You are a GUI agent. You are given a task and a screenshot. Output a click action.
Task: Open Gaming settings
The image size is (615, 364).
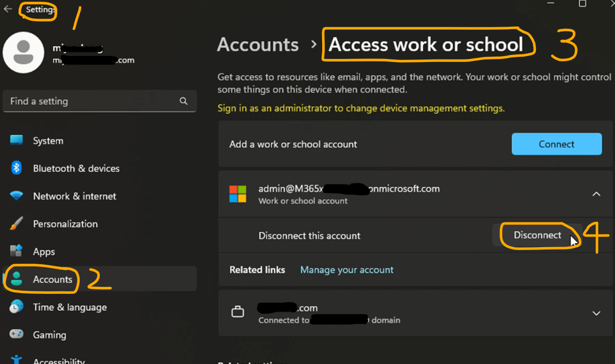click(x=100, y=335)
